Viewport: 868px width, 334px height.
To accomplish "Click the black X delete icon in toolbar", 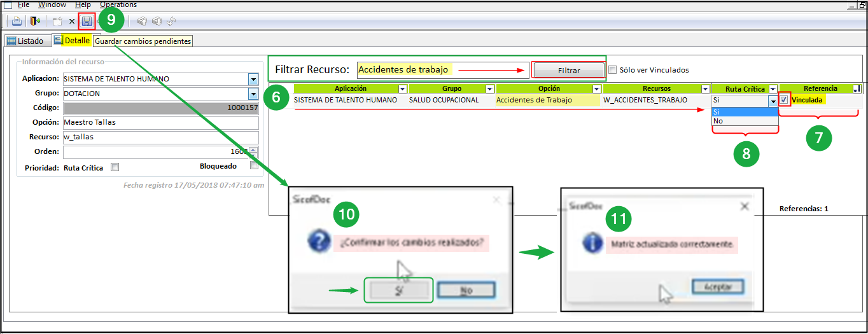I will click(x=72, y=22).
